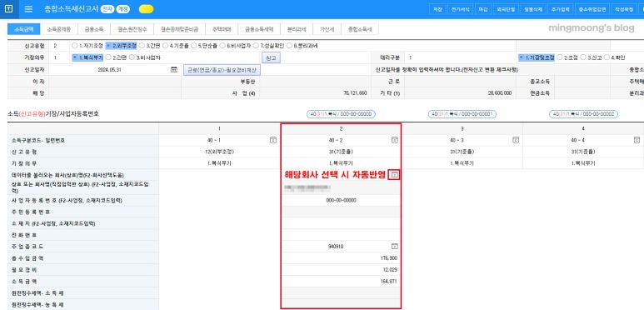Open the 신고일자 calendar picker icon
The image size is (644, 310).
[x=174, y=70]
